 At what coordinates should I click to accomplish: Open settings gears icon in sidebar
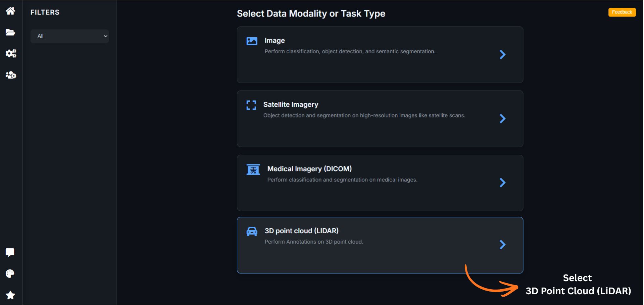(x=11, y=53)
